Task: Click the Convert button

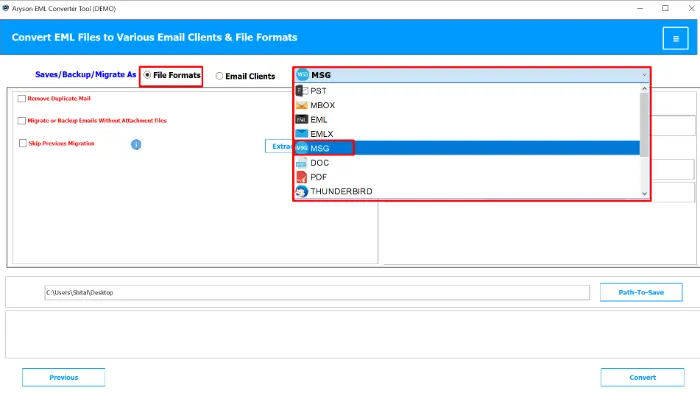Action: (642, 377)
